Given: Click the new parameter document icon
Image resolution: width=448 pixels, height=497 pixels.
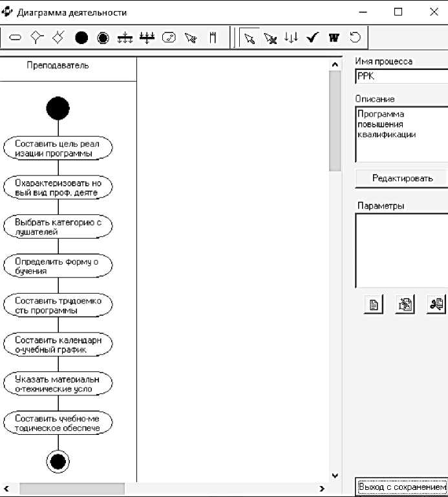Looking at the screenshot, I should pyautogui.click(x=374, y=305).
